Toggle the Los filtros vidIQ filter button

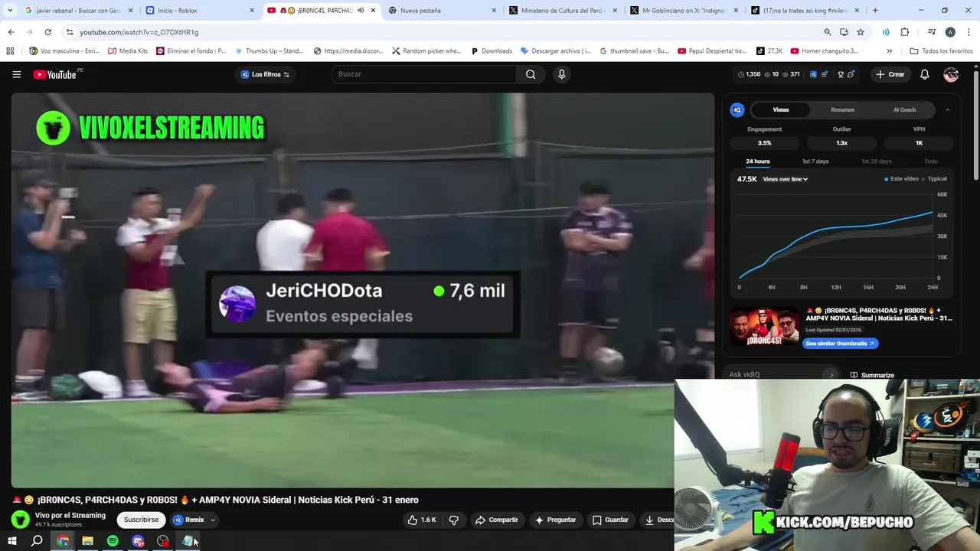click(x=265, y=74)
